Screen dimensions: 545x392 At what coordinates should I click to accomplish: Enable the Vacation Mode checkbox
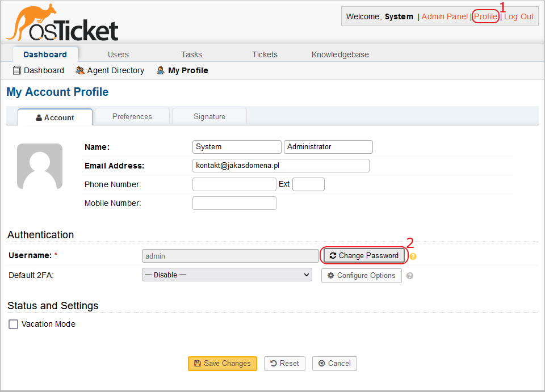click(13, 324)
